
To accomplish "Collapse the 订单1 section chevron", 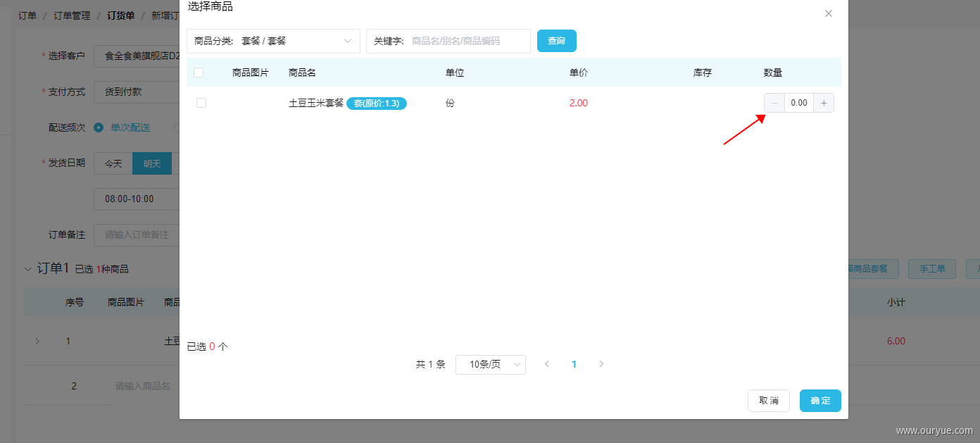I will pos(28,269).
